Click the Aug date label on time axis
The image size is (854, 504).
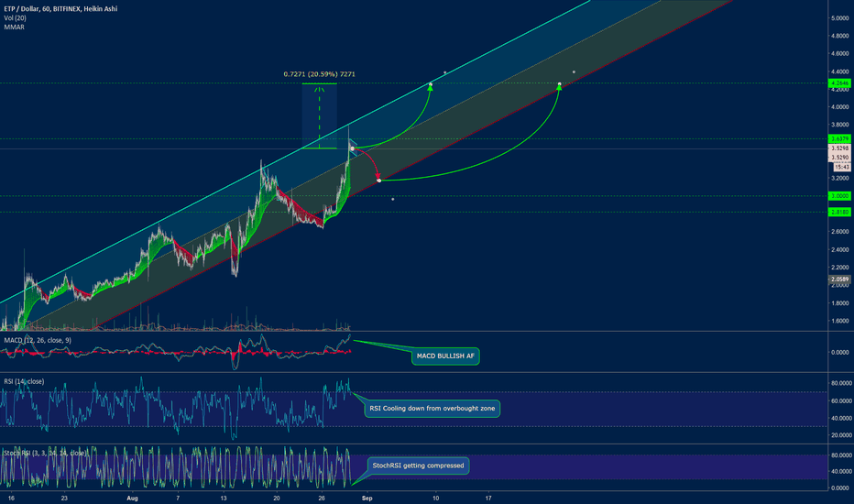[131, 498]
